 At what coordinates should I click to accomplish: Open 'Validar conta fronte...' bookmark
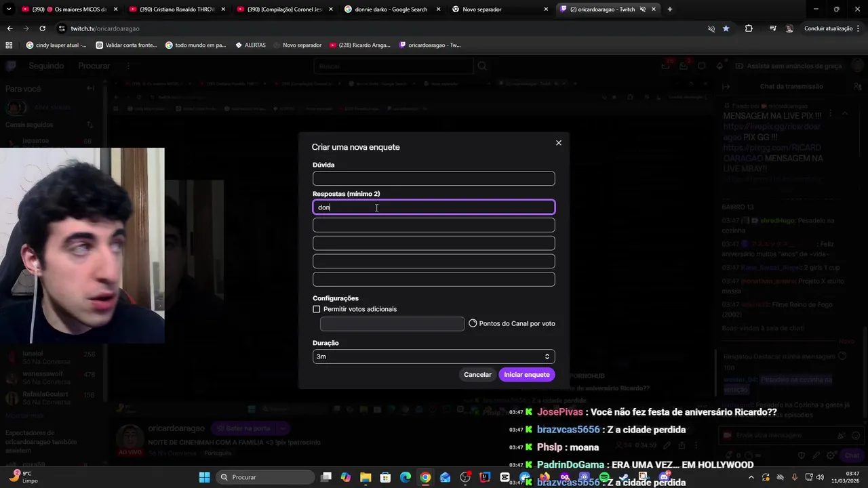click(126, 45)
